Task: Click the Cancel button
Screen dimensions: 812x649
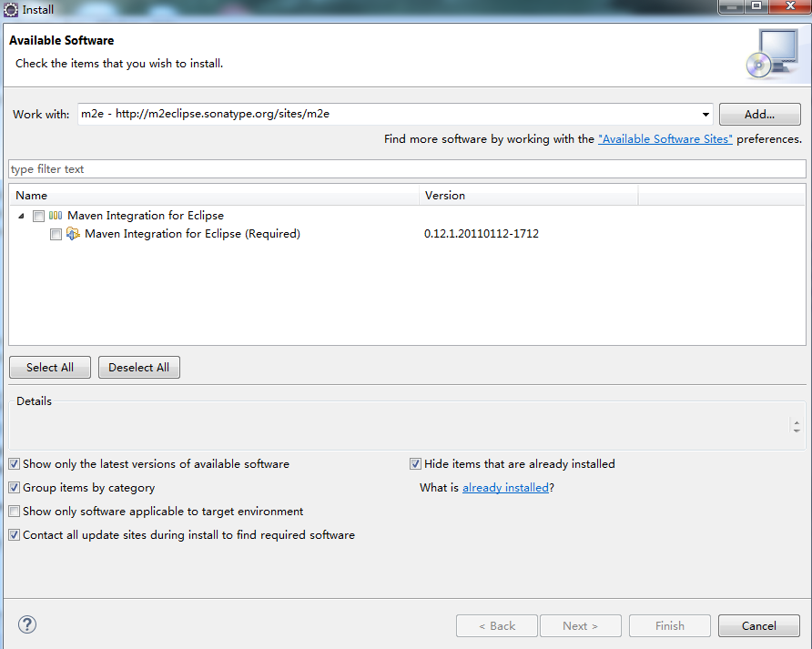Action: pyautogui.click(x=758, y=625)
